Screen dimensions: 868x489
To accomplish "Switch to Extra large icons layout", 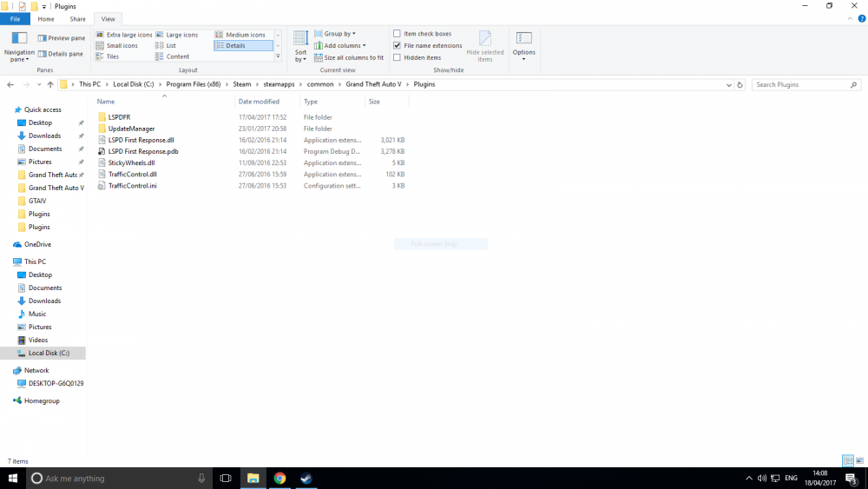I will pos(124,35).
